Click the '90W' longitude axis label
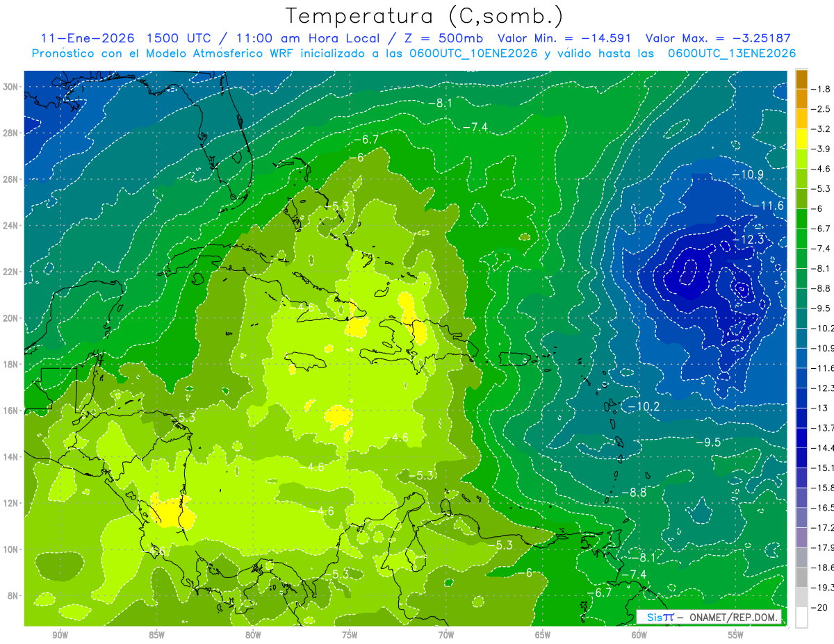834x644 pixels. click(x=60, y=635)
